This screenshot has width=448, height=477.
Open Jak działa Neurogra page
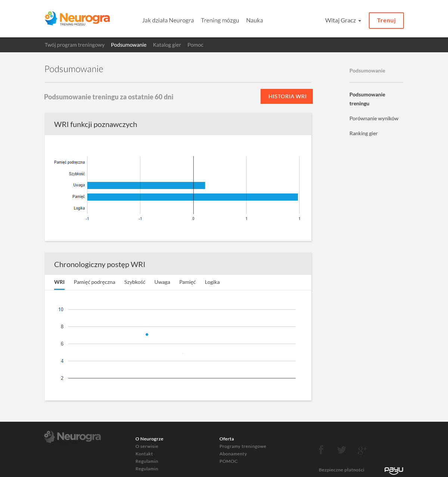click(168, 21)
